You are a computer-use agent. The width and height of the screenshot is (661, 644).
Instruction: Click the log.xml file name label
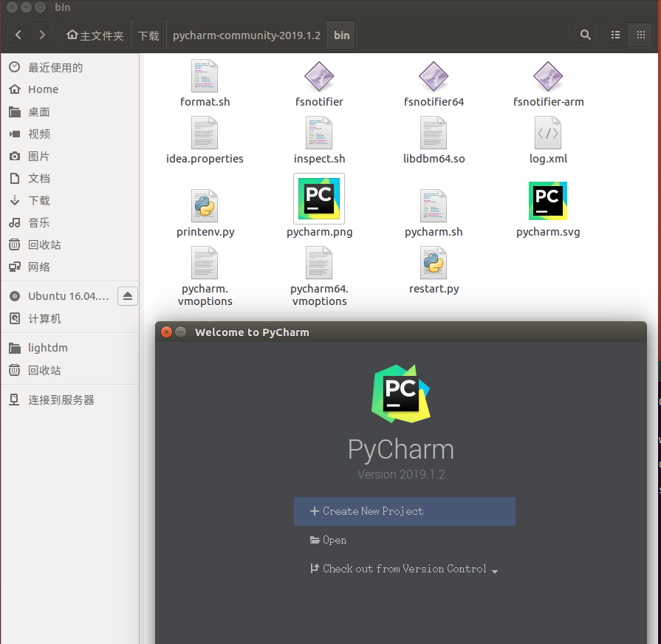pyautogui.click(x=548, y=159)
